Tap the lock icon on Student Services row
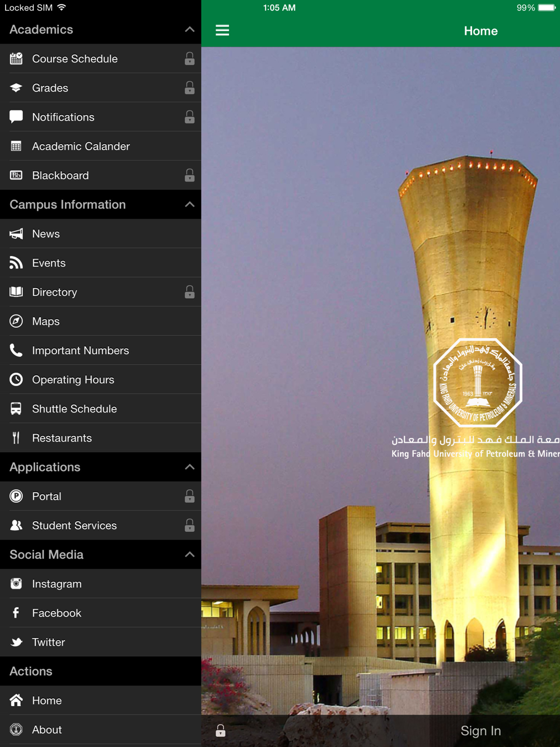The height and width of the screenshot is (747, 560). 190,525
